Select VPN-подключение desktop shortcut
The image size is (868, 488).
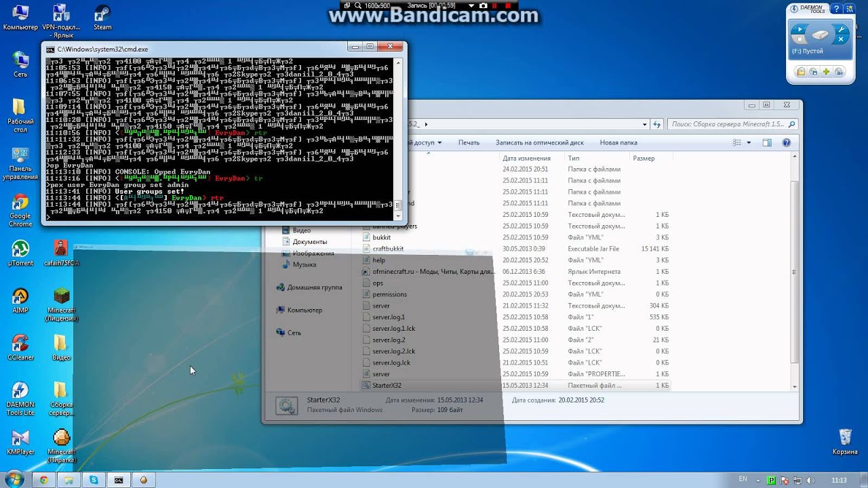[x=62, y=22]
